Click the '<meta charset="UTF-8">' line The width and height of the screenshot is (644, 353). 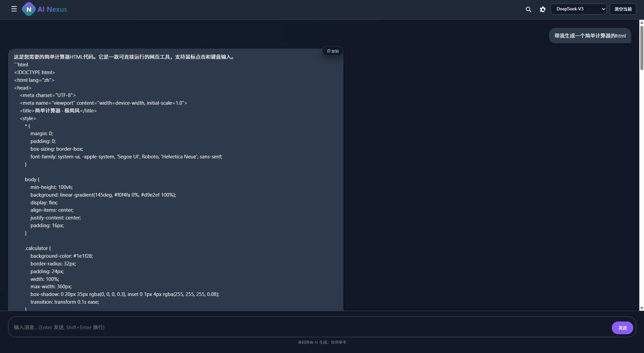(48, 95)
